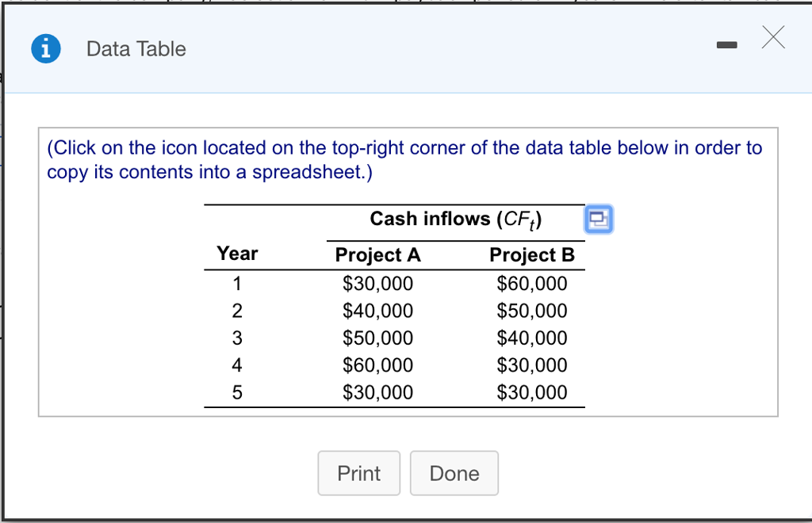Click the $30,000 value for Year 1 Project A

[378, 283]
